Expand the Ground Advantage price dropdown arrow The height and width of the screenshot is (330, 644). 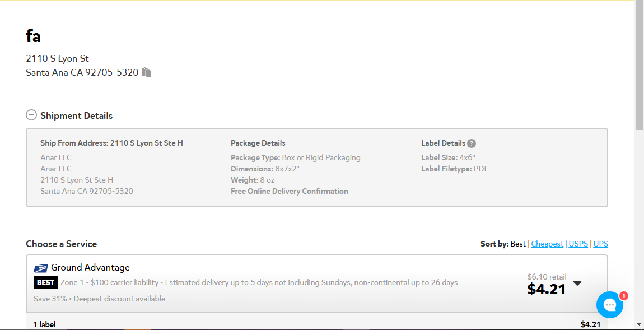tap(577, 283)
